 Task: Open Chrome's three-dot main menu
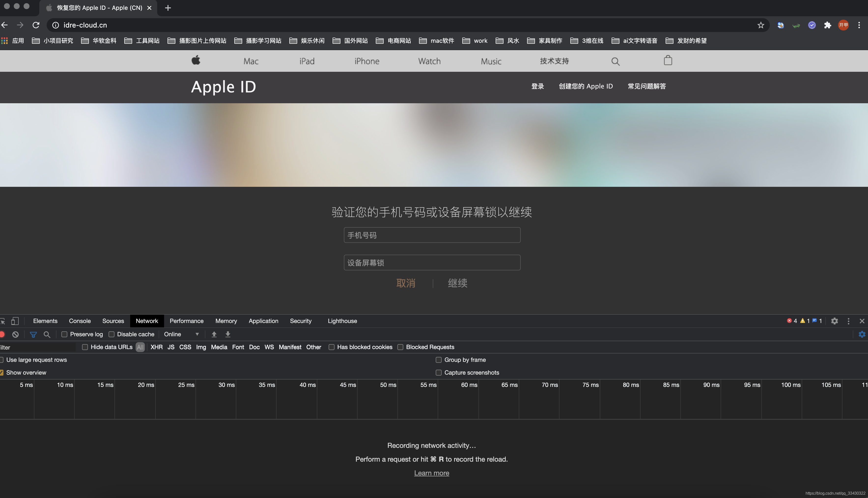coord(859,25)
